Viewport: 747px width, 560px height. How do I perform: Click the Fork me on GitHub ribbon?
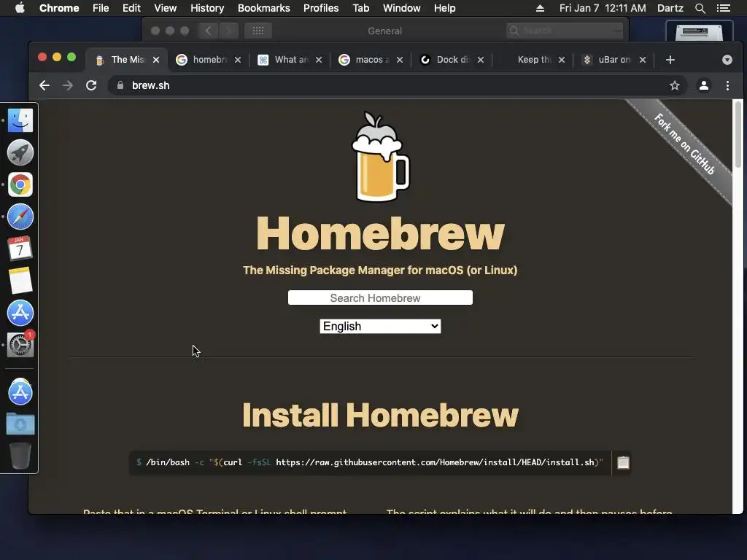684,145
